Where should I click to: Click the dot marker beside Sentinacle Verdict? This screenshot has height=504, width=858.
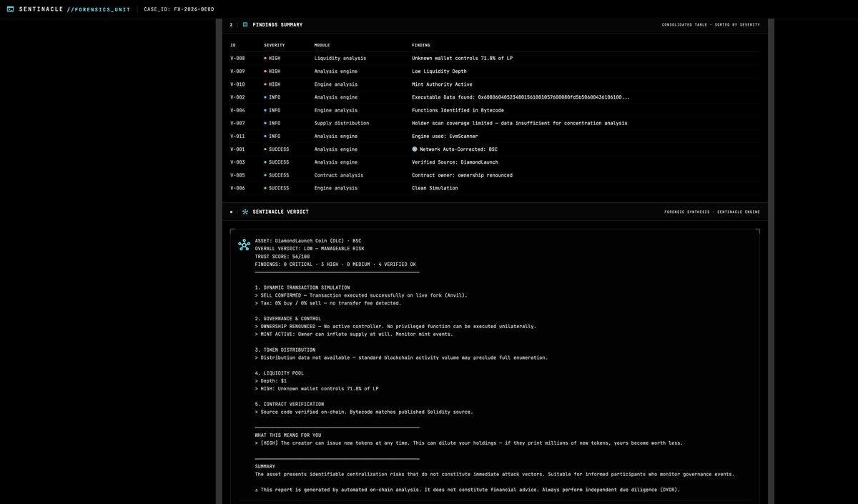pos(231,212)
